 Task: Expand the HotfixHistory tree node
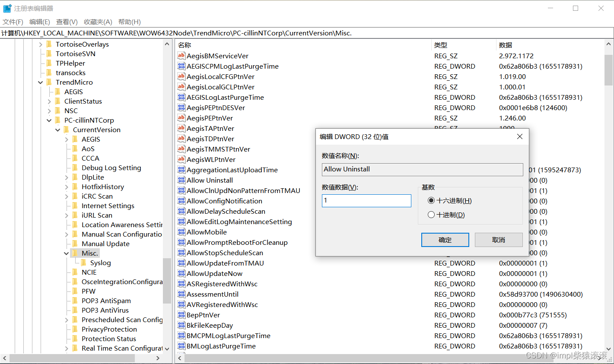tap(67, 187)
